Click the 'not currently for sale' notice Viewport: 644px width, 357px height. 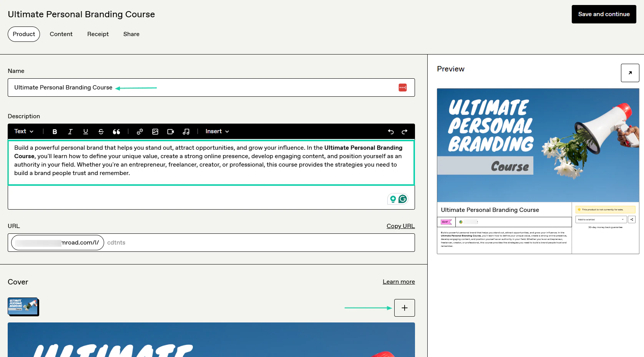click(x=605, y=210)
